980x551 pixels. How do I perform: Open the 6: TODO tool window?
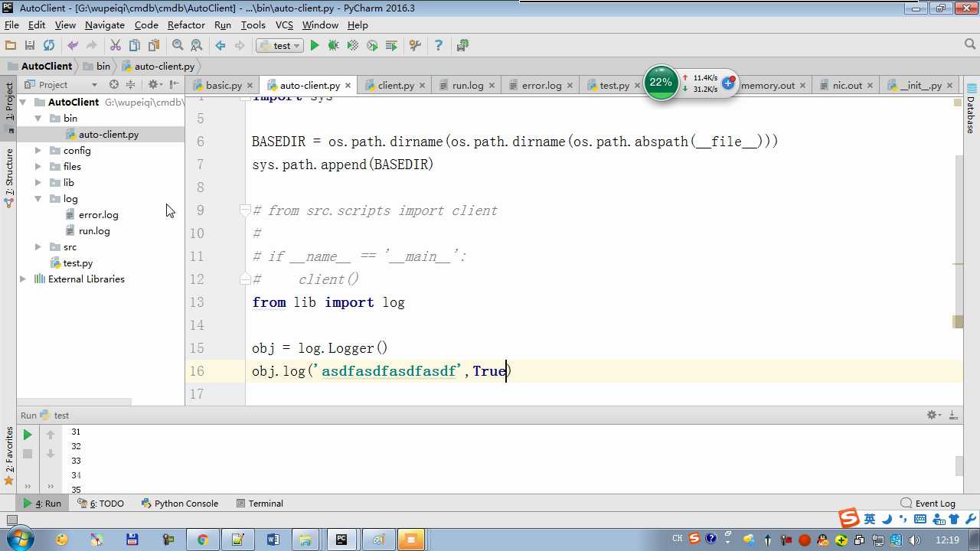pos(100,504)
